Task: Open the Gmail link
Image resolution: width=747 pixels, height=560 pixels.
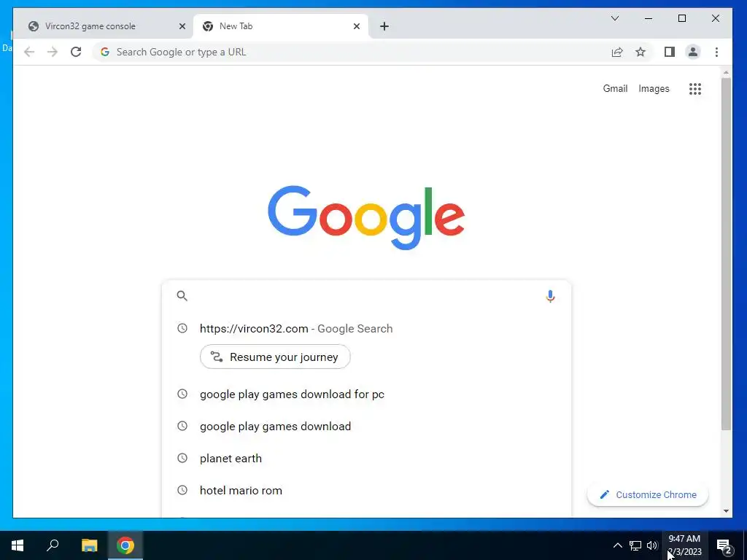Action: 615,88
